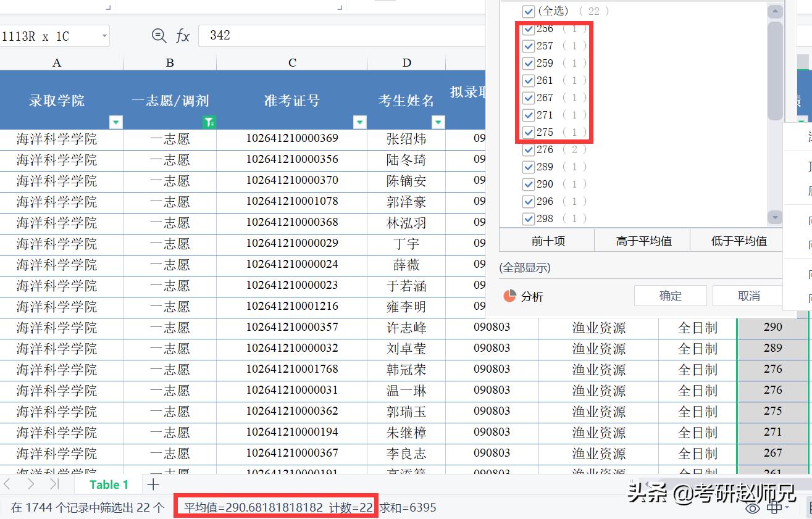Click the magnifier search icon beside formula bar
Image resolution: width=812 pixels, height=519 pixels.
click(159, 36)
